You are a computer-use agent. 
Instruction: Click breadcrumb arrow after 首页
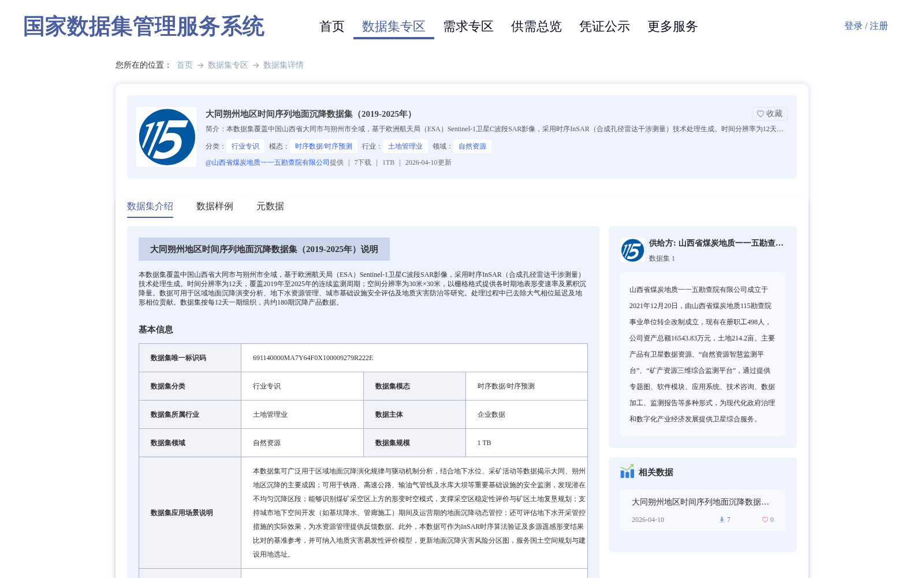click(x=200, y=65)
